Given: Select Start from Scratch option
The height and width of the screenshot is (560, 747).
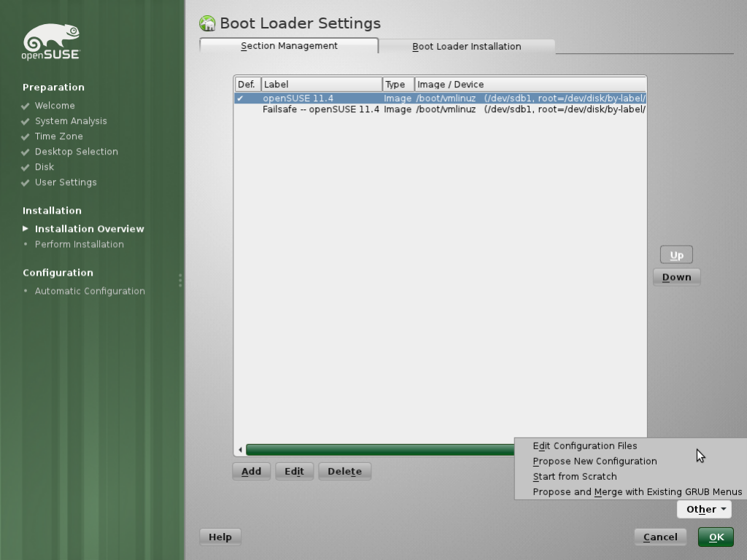Looking at the screenshot, I should point(574,476).
